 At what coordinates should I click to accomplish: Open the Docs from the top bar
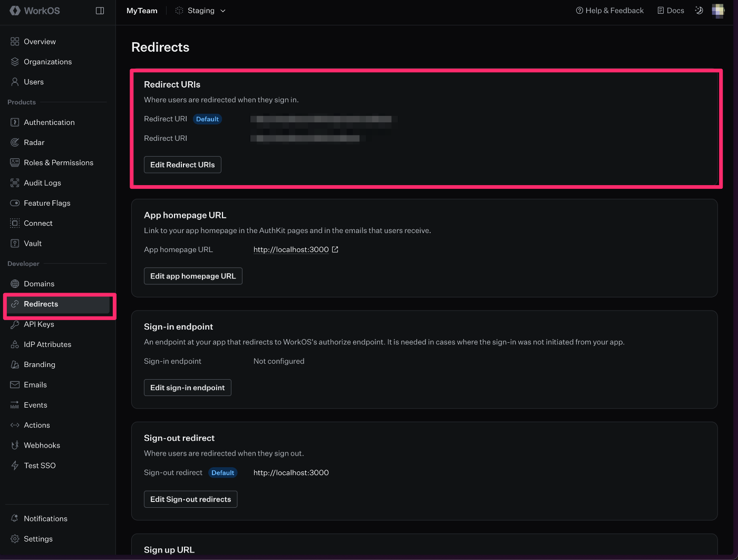pyautogui.click(x=670, y=10)
